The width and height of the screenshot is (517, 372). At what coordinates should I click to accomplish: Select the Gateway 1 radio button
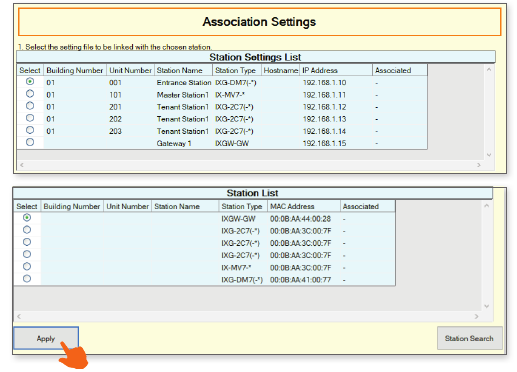30,142
